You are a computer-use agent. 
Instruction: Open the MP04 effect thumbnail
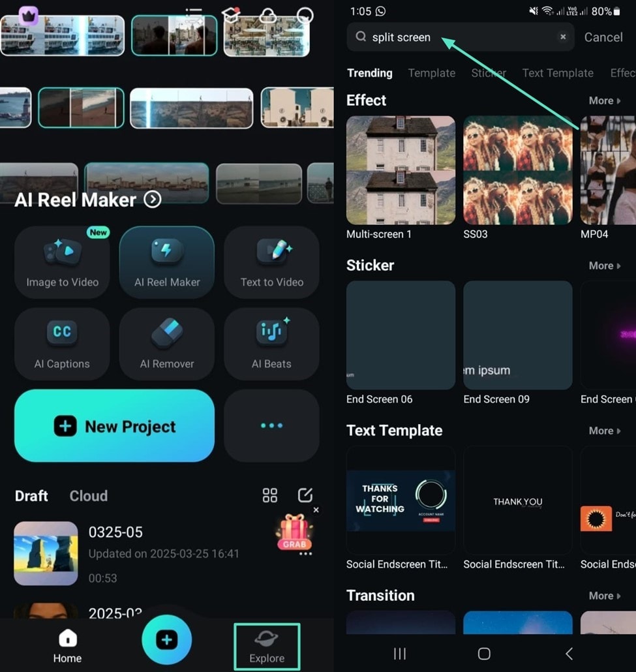(x=608, y=170)
